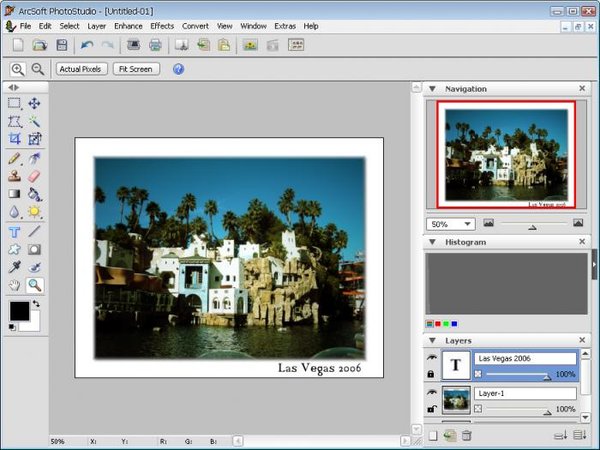
Task: Choose the Text tool
Action: point(15,231)
